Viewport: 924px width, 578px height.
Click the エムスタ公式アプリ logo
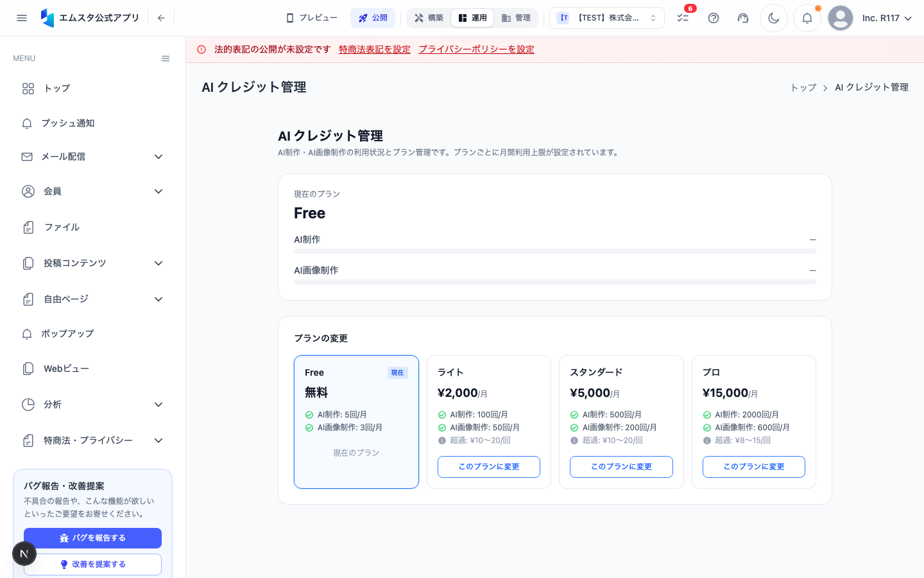point(90,18)
